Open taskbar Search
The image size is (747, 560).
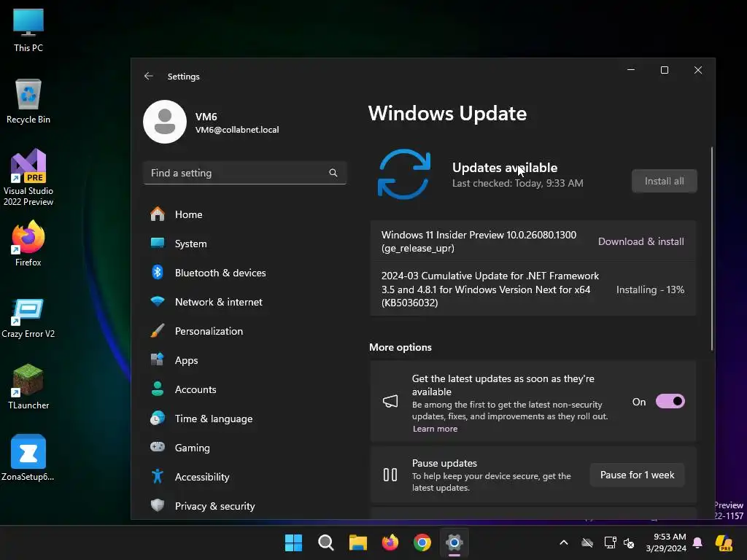tap(326, 542)
